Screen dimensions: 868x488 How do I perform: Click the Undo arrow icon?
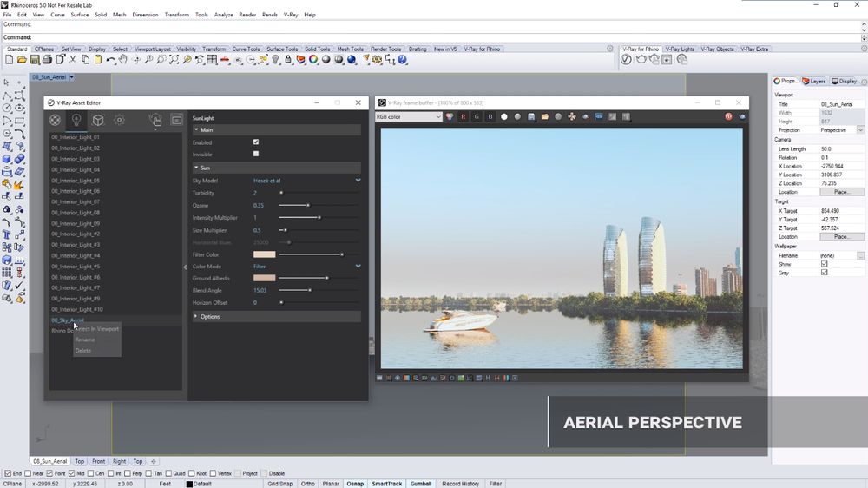(111, 60)
